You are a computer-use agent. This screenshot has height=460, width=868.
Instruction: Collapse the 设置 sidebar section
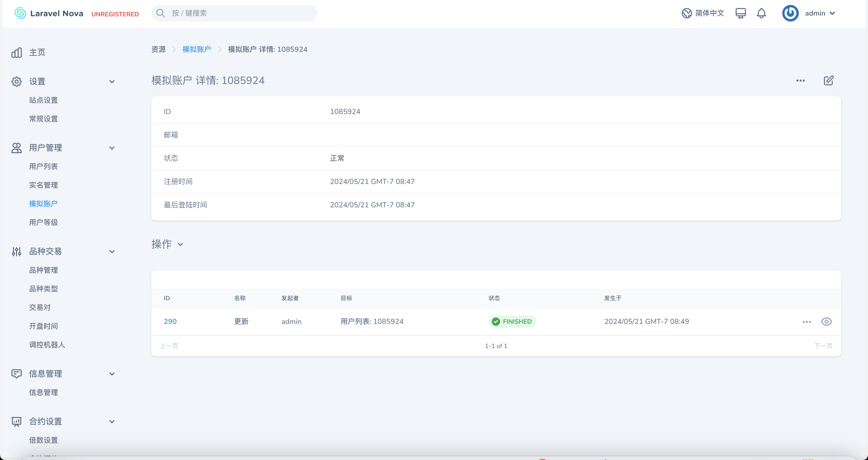[112, 82]
